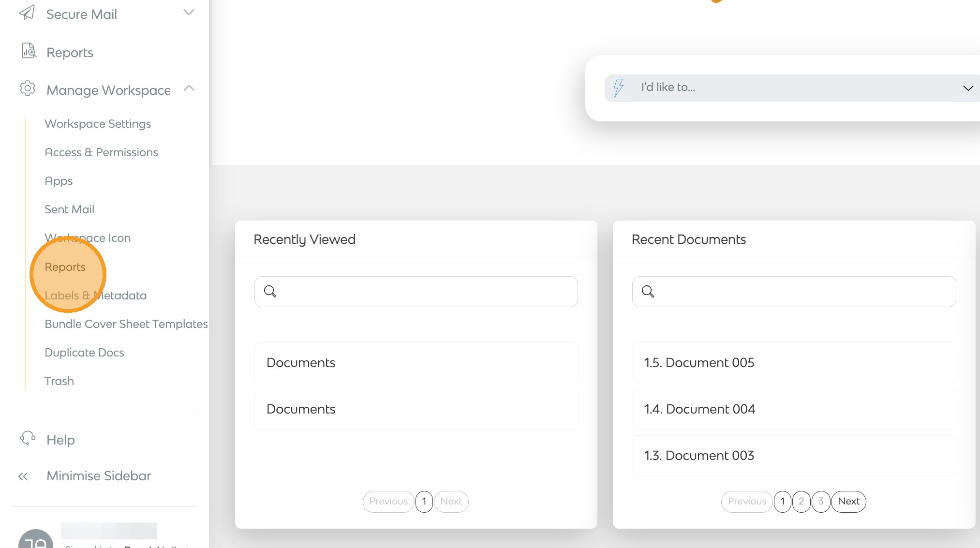
Task: Collapse the Manage Workspace section chevron
Action: click(189, 88)
